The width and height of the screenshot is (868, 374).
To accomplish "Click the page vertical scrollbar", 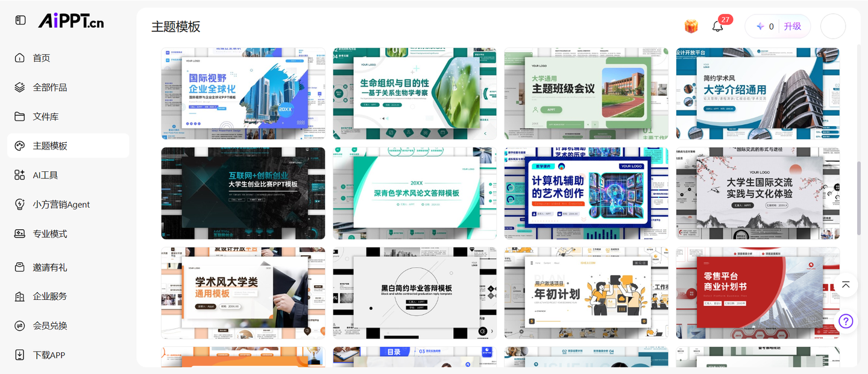I will tap(858, 198).
